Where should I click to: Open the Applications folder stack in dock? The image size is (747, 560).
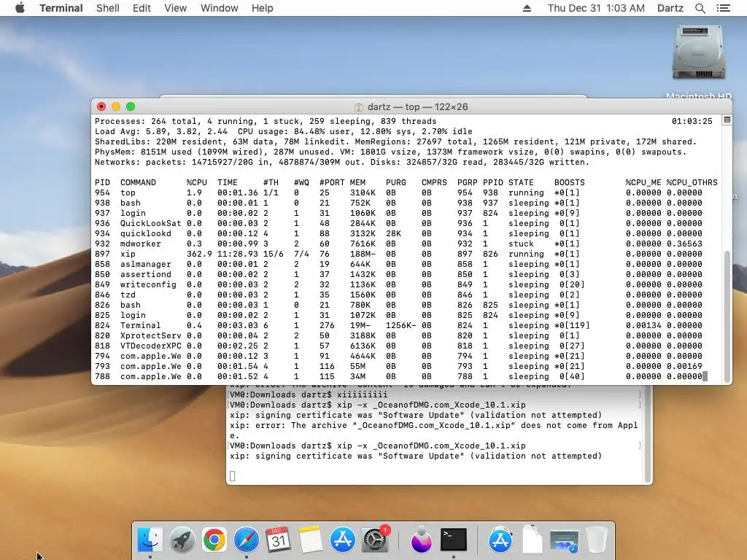pyautogui.click(x=500, y=540)
